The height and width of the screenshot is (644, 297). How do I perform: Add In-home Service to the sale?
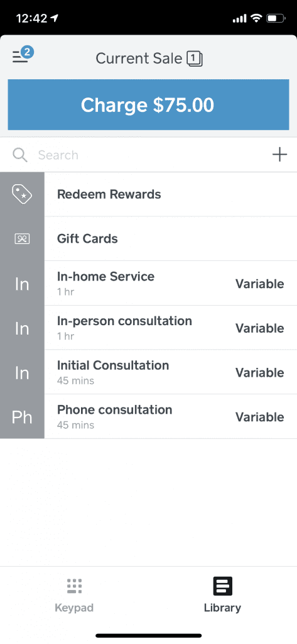point(148,283)
